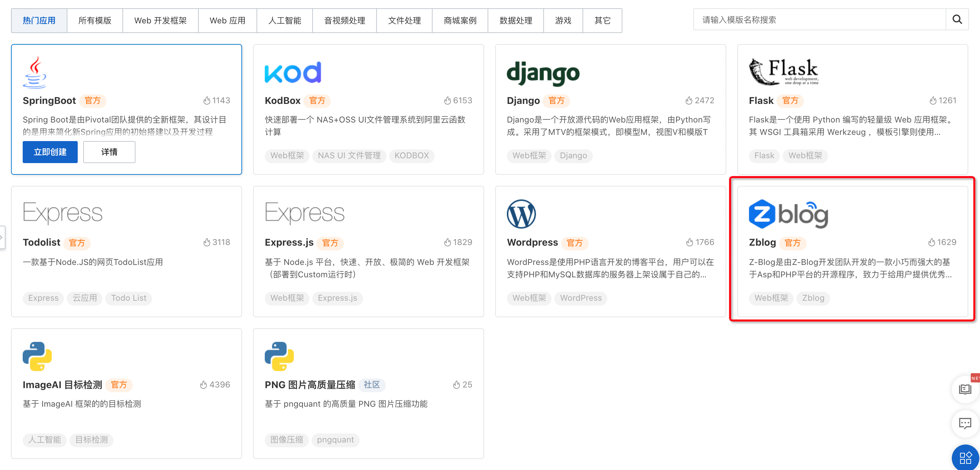Click the Django logo
Image resolution: width=980 pixels, height=470 pixels.
click(x=543, y=73)
